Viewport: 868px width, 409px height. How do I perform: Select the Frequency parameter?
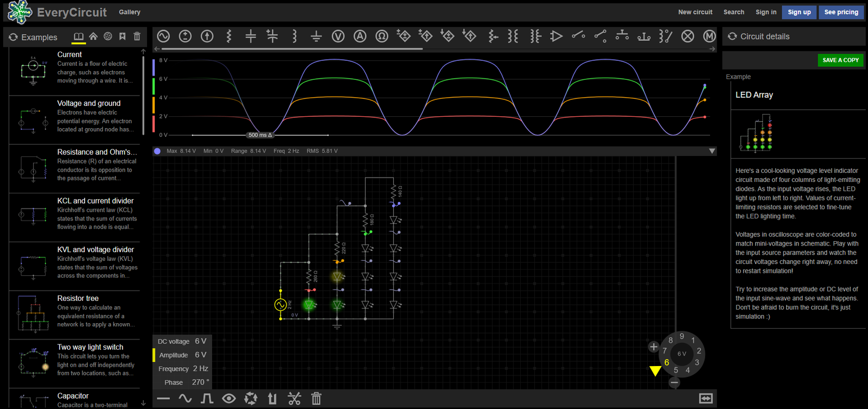(x=182, y=368)
